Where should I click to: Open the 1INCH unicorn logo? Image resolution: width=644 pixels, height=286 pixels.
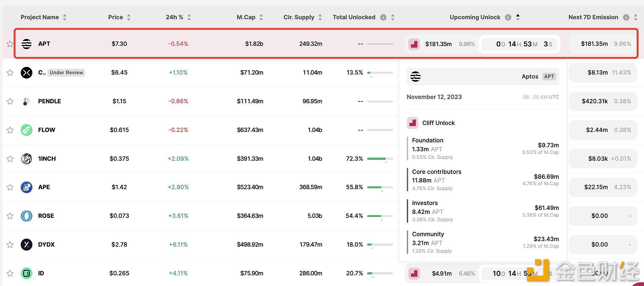pyautogui.click(x=27, y=159)
